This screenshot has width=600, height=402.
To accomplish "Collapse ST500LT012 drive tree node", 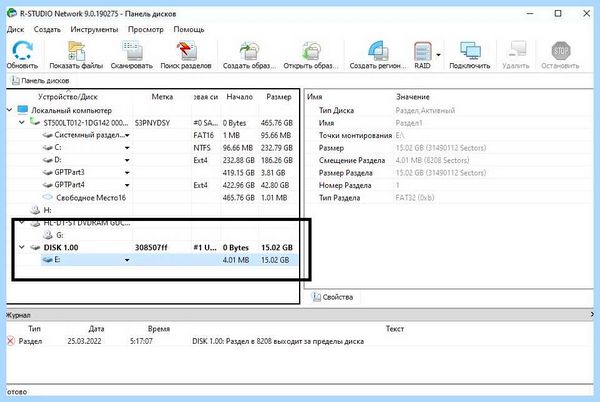I will click(22, 122).
